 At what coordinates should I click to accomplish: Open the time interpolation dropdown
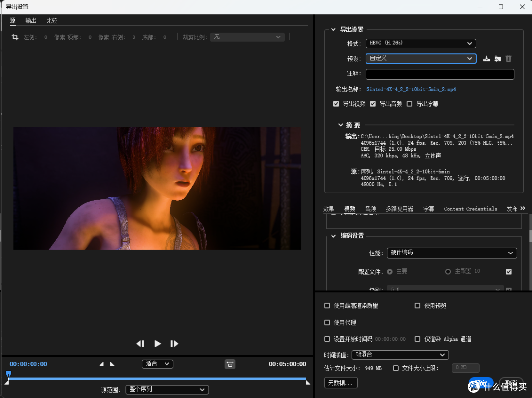pyautogui.click(x=400, y=355)
